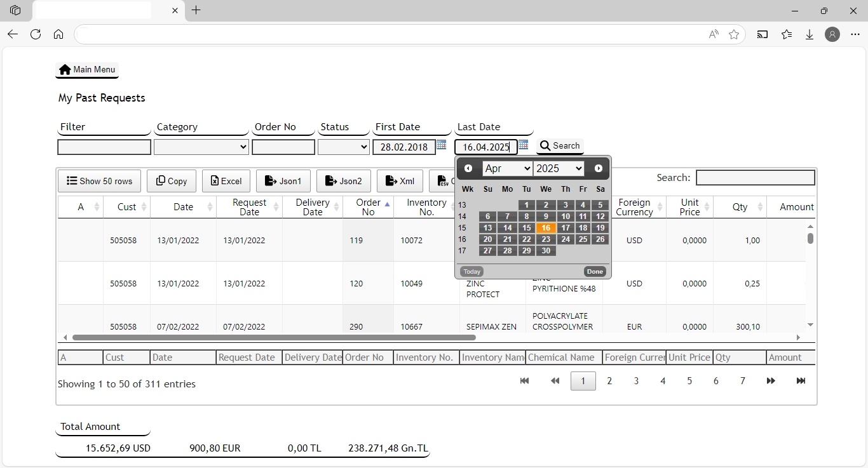868x468 pixels.
Task: Click the Main Menu button
Action: (87, 70)
